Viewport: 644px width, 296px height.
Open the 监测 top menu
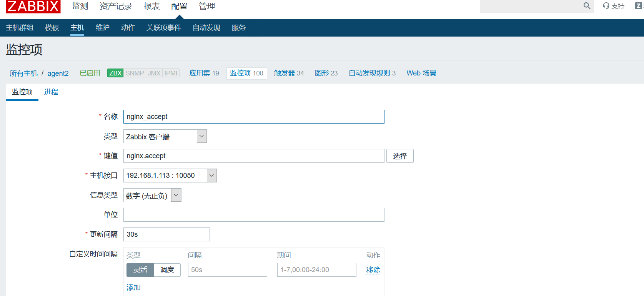coord(80,6)
